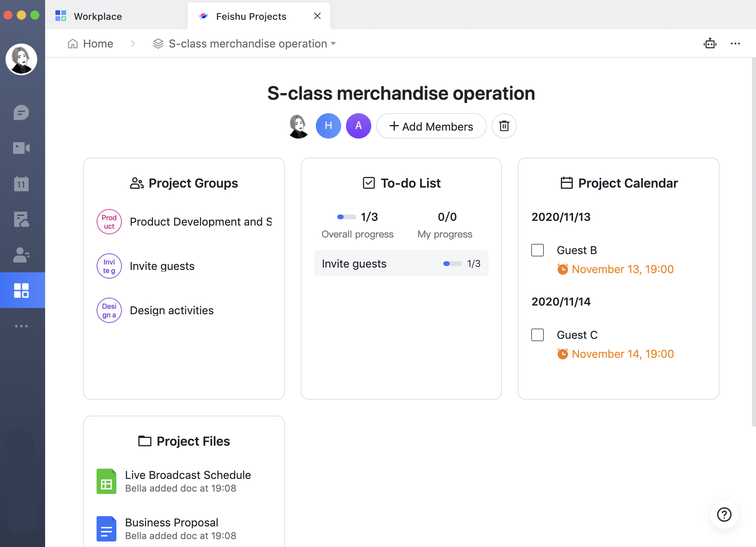Check the Guest B calendar task

coord(537,250)
